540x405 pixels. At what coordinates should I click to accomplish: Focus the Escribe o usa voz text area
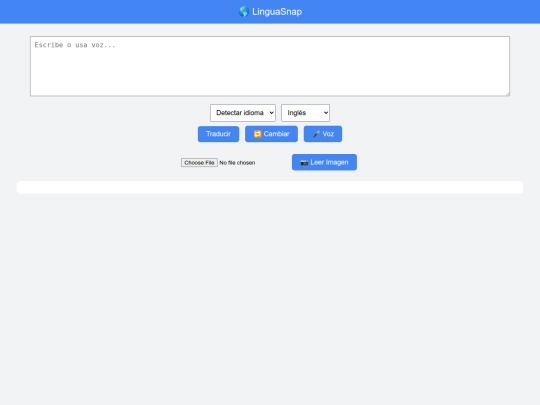pos(270,66)
